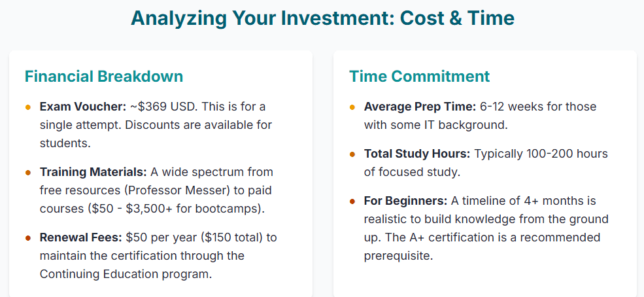Click the bullet dot beside Training Materials
Image resolution: width=644 pixels, height=297 pixels.
(x=27, y=173)
